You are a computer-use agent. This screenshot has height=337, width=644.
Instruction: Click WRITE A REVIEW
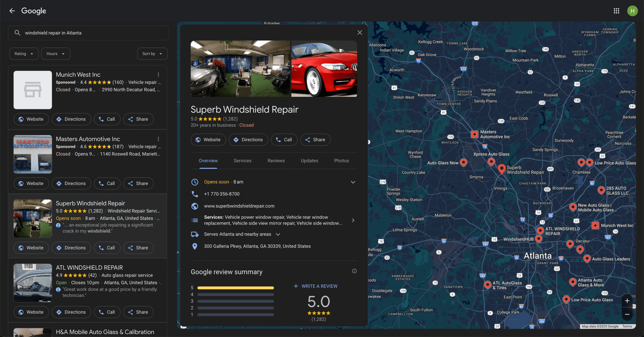click(316, 286)
